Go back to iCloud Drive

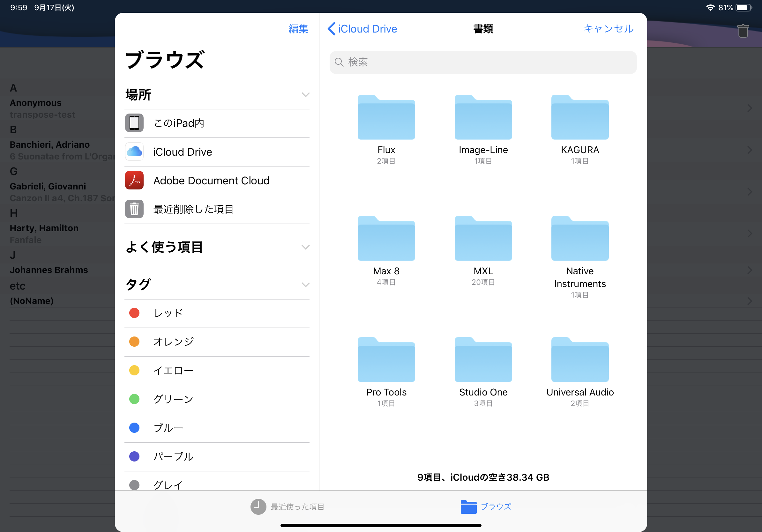tap(362, 29)
